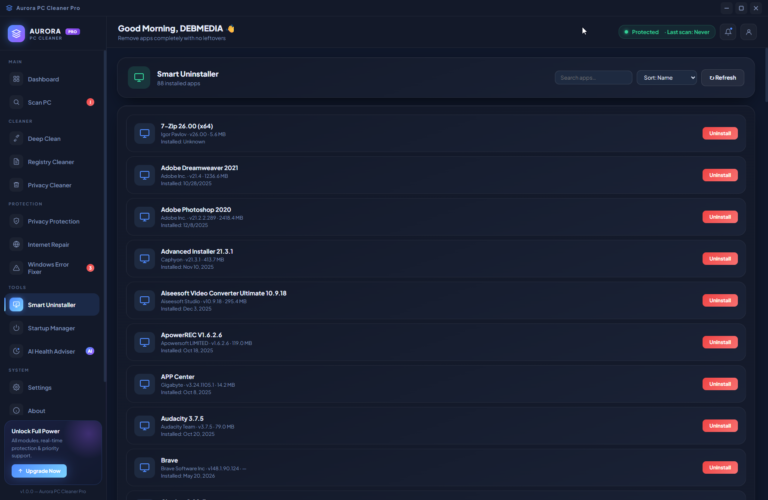Open the user profile icon
This screenshot has height=500, width=768.
(748, 32)
